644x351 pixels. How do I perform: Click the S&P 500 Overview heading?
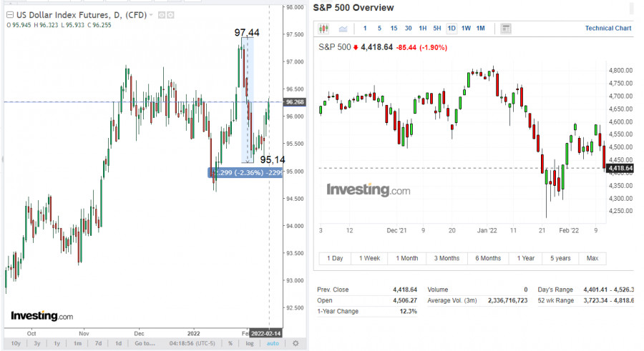pos(353,8)
